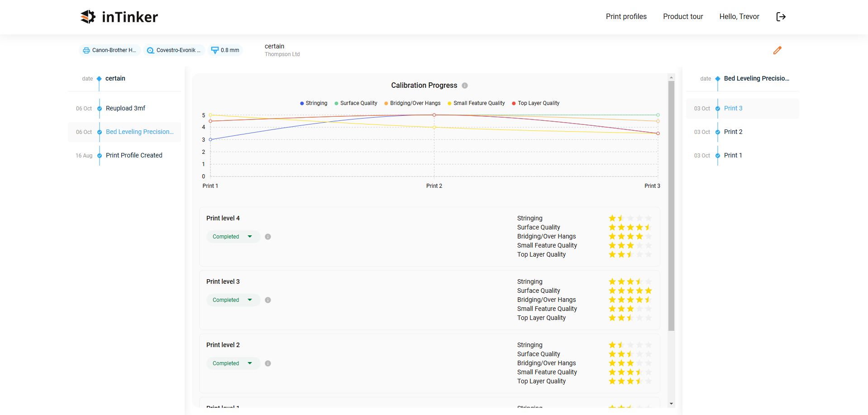Toggle Surface Quality series in chart legend

[x=356, y=103]
